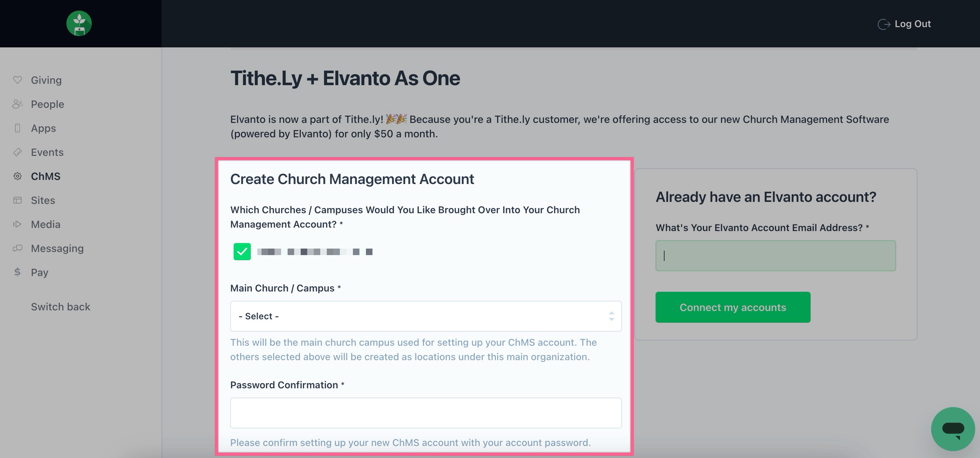Click 'Elvanto is now a part of Tithe.ly' paragraph
The width and height of the screenshot is (980, 458).
(559, 127)
